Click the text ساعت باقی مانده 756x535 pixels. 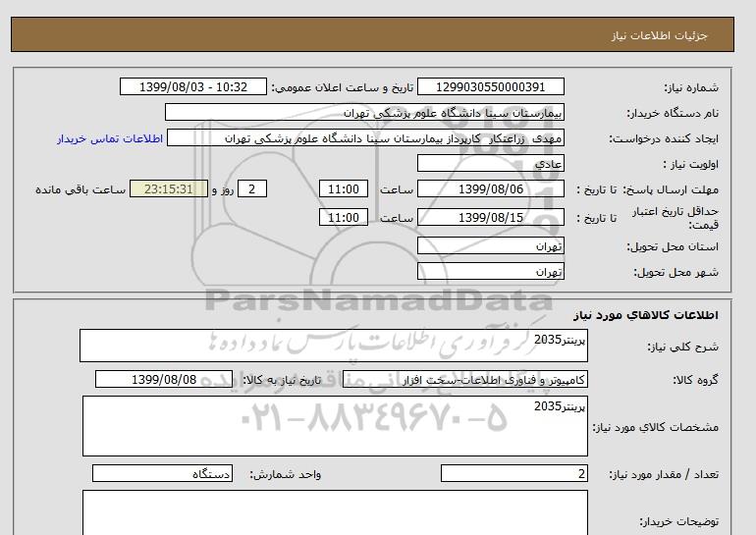[81, 189]
